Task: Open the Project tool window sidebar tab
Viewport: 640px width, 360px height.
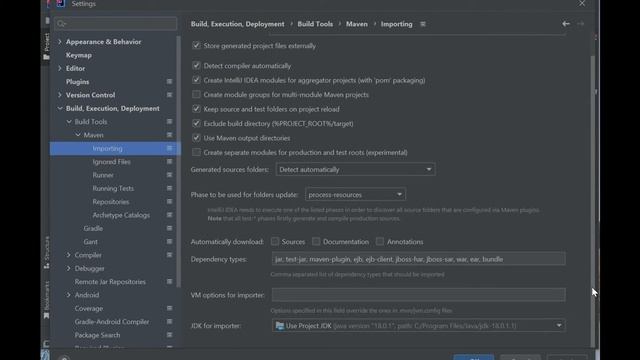Action: pos(47,46)
